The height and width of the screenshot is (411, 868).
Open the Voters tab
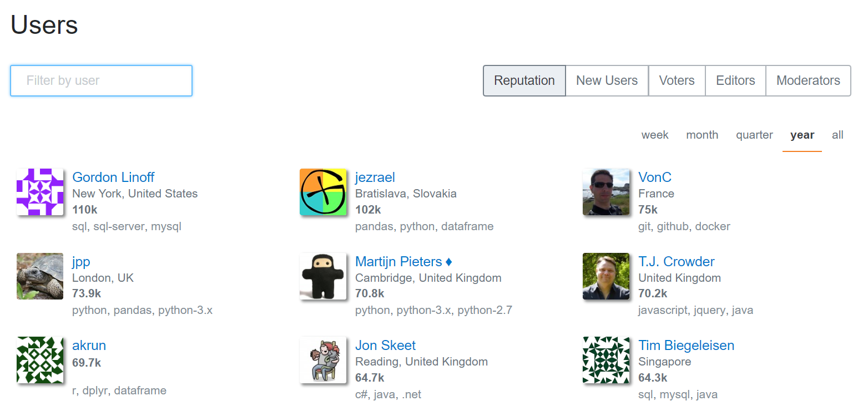[677, 80]
